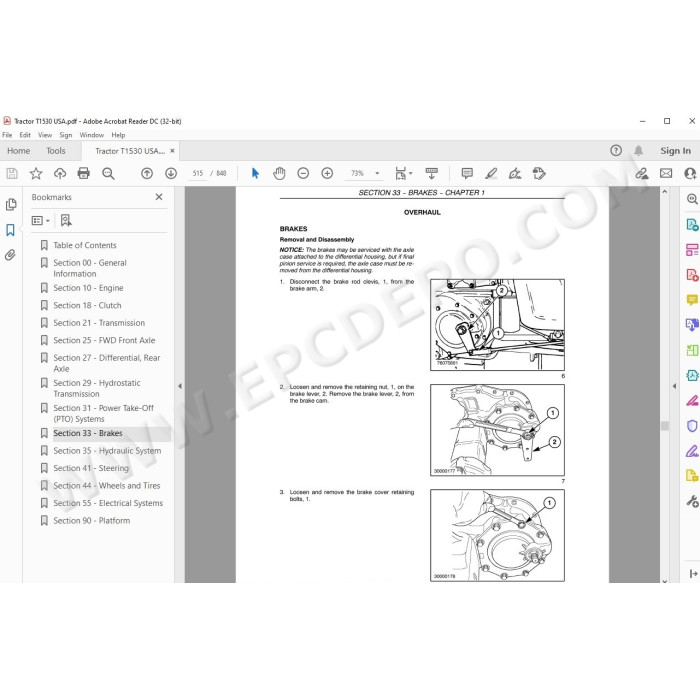Open Section 41 - Steering bookmark

coord(91,468)
